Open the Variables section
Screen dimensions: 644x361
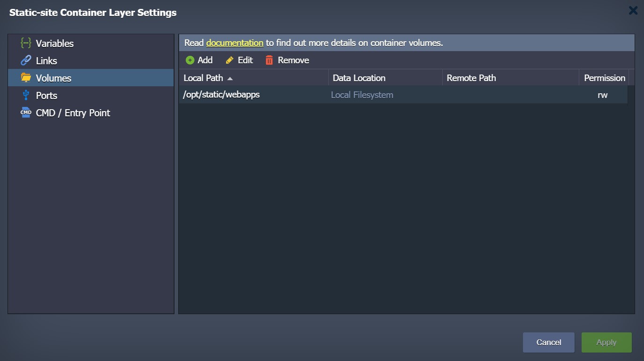click(55, 43)
